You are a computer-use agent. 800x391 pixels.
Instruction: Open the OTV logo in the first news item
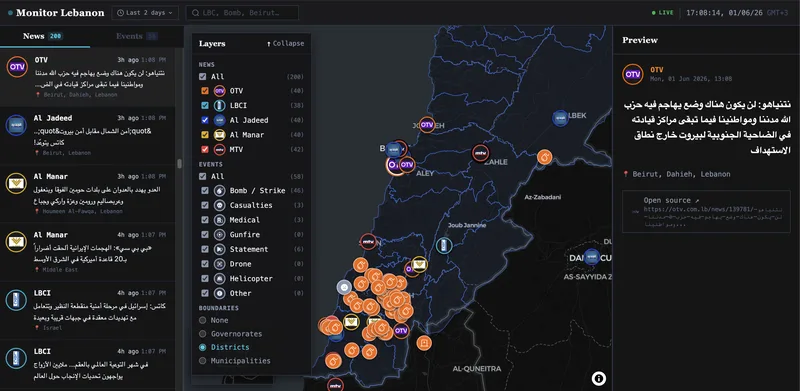pyautogui.click(x=17, y=67)
